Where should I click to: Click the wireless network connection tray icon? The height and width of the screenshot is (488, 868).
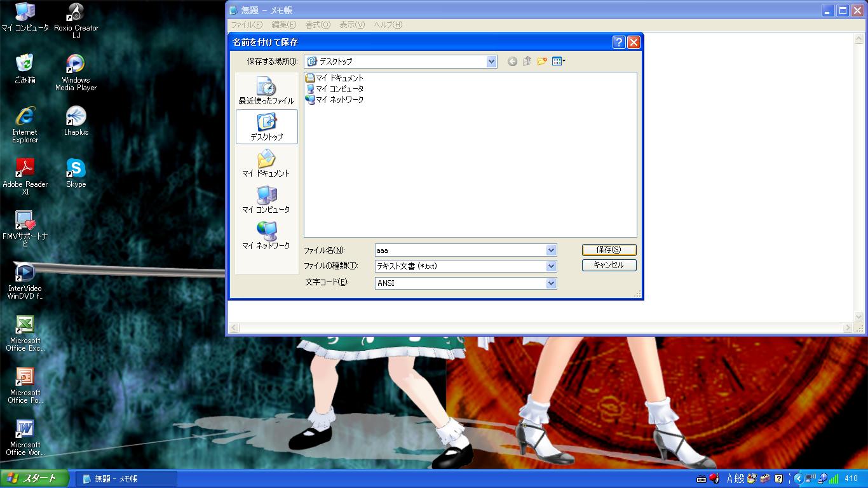(x=810, y=478)
